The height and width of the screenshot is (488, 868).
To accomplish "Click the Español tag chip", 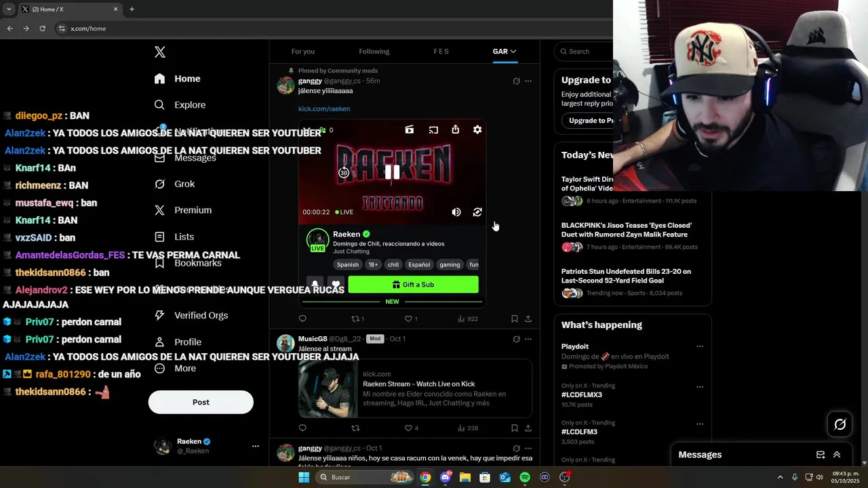I will click(x=419, y=265).
